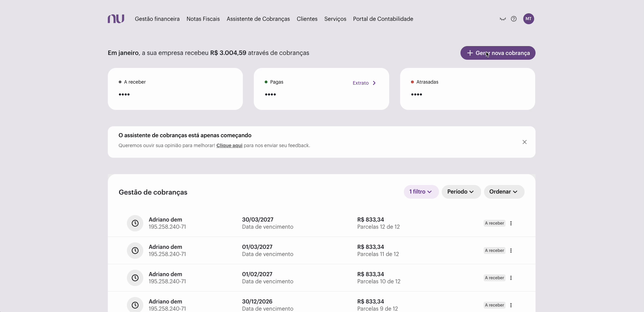Open options menu for 30/12/2026 charge
Image resolution: width=644 pixels, height=312 pixels.
click(x=511, y=305)
